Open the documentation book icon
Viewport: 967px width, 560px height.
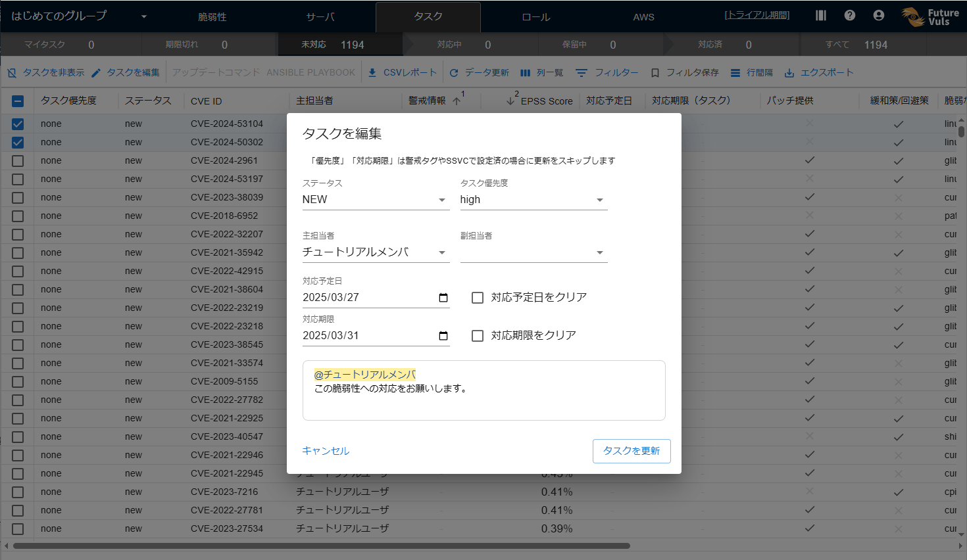coord(821,15)
